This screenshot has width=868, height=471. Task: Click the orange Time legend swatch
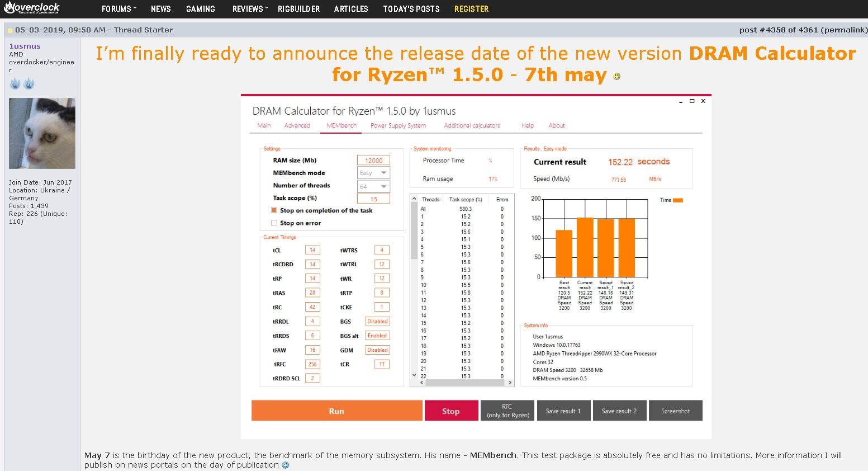click(x=678, y=200)
